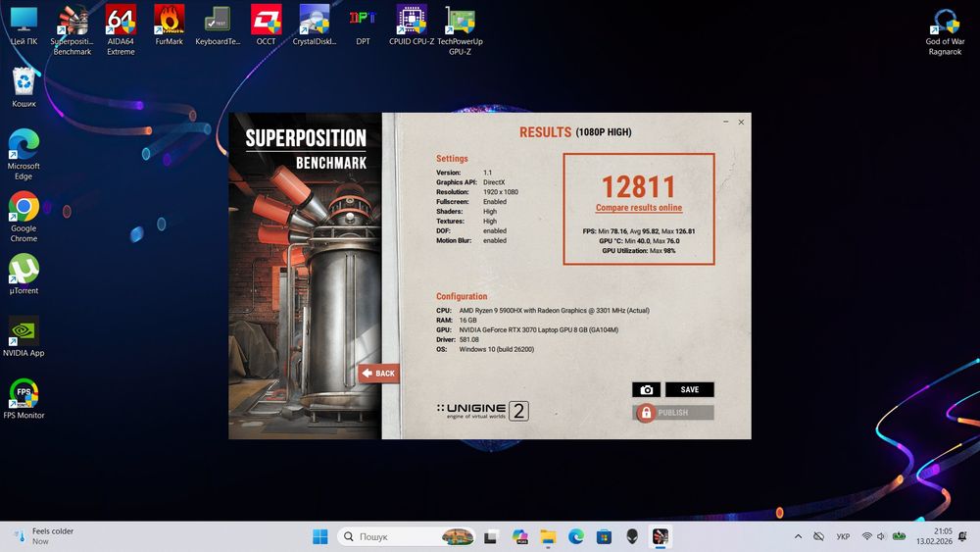Launch OCCT from the desktop
This screenshot has height=552, width=980.
coord(266,25)
